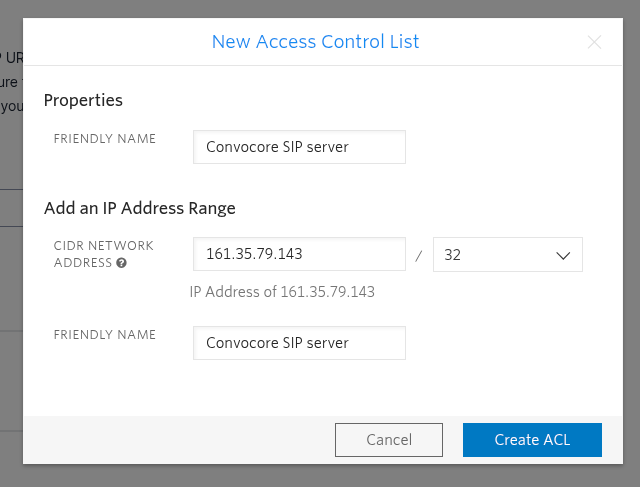
Task: Click the slash separator before the prefix dropdown
Action: pos(419,256)
